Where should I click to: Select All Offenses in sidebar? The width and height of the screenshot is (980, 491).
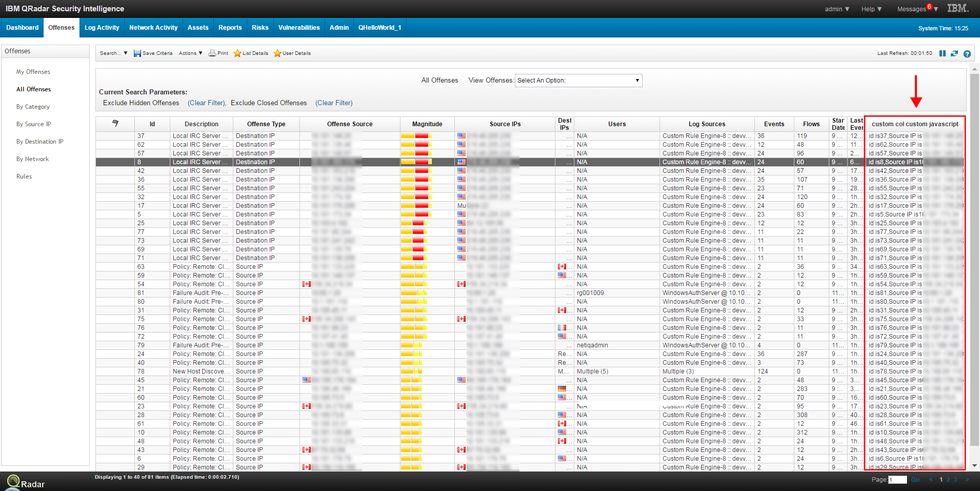point(34,89)
